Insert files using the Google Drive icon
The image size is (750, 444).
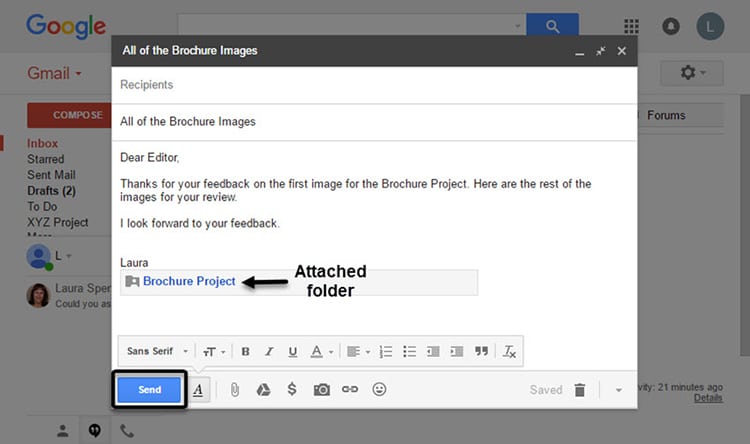point(263,390)
